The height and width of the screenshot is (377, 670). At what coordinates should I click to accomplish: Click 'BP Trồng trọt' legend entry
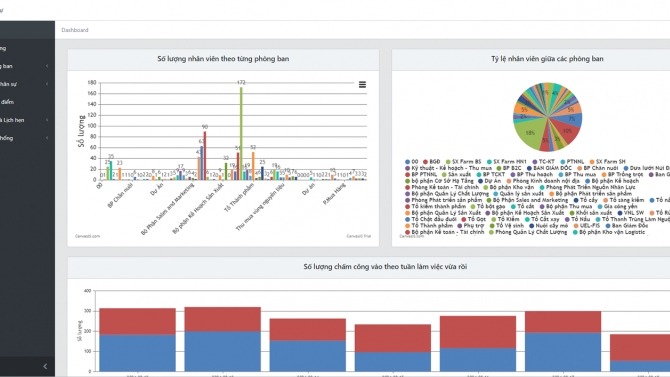click(x=622, y=174)
